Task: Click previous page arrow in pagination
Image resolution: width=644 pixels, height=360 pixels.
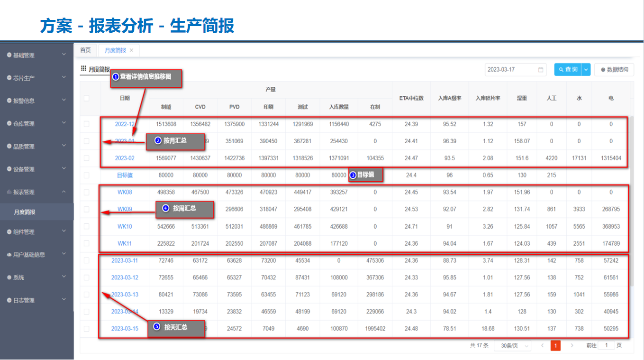Action: [543, 346]
